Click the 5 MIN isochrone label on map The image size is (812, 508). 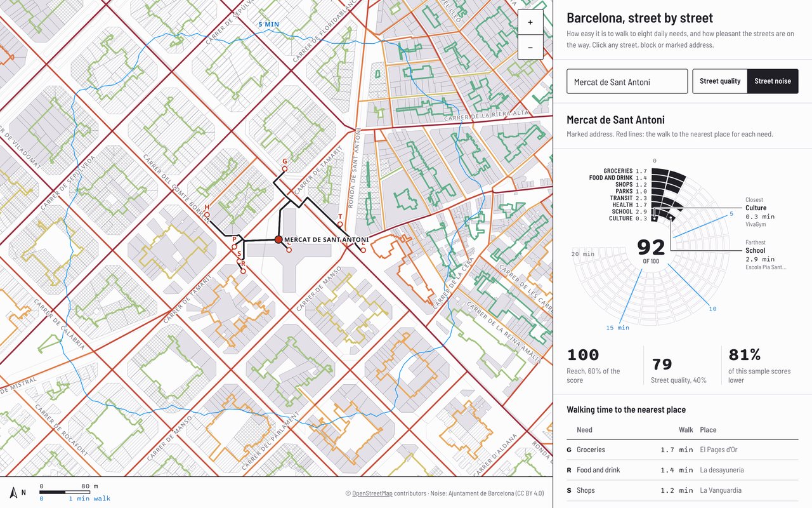pyautogui.click(x=268, y=24)
